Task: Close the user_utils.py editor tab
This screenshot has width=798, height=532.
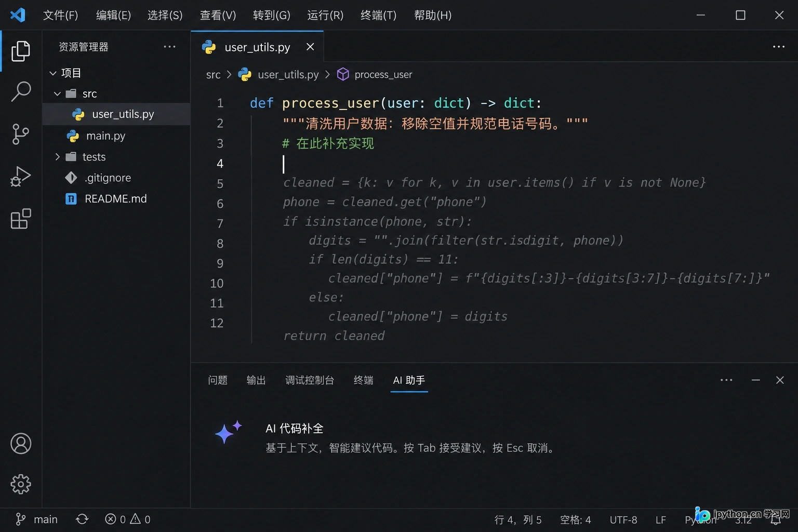Action: [x=310, y=47]
